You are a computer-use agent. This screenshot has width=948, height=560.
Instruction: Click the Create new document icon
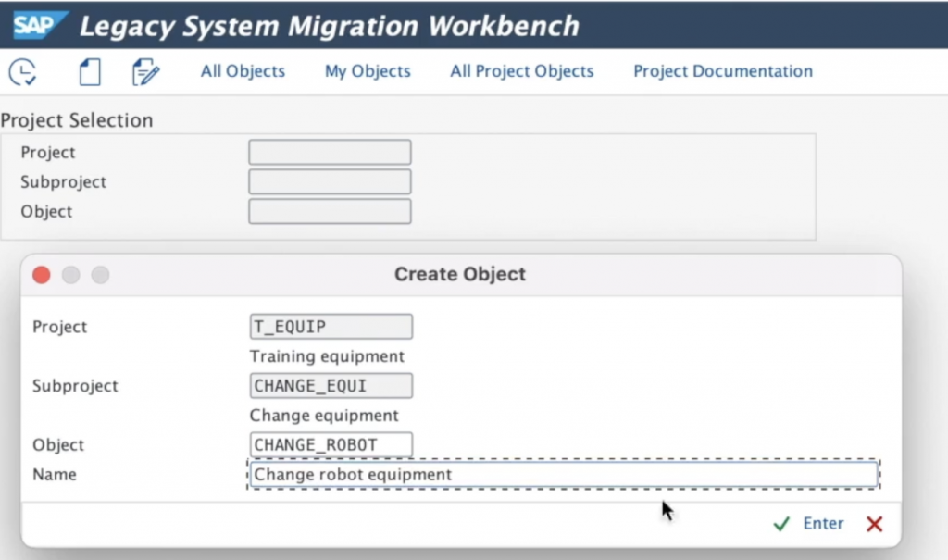point(90,71)
